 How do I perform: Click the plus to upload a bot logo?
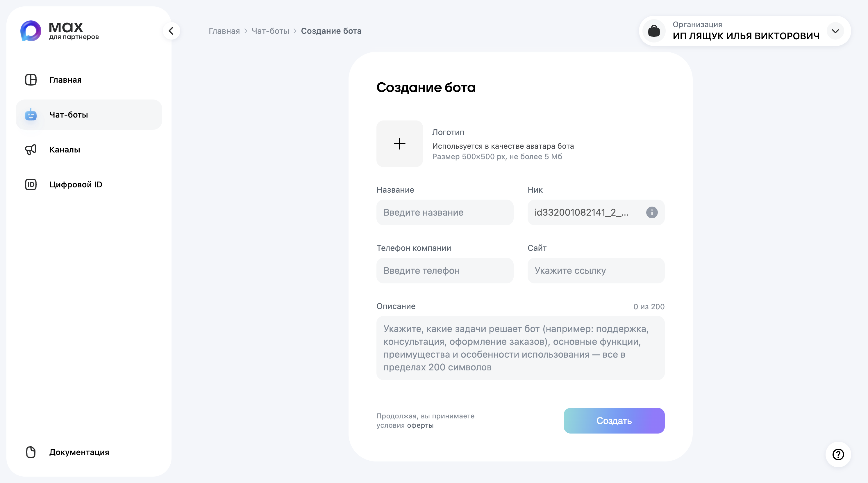(x=399, y=144)
